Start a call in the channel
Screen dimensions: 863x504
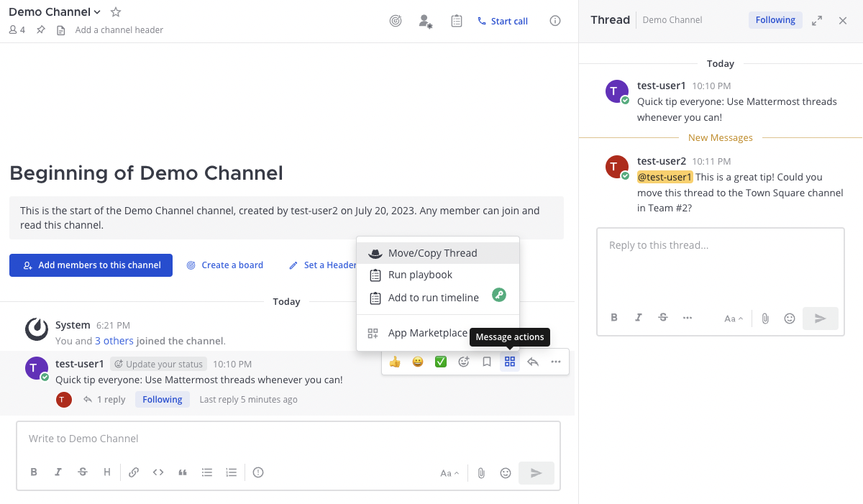[503, 21]
